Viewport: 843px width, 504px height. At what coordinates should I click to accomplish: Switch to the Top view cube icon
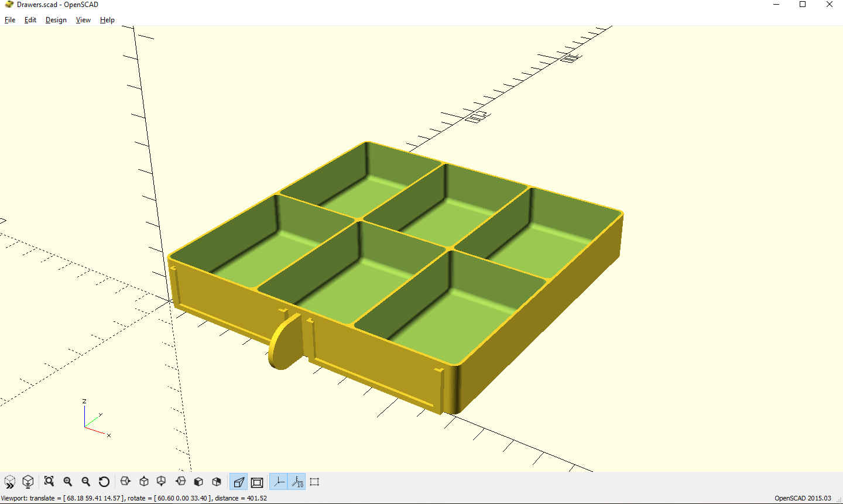144,482
